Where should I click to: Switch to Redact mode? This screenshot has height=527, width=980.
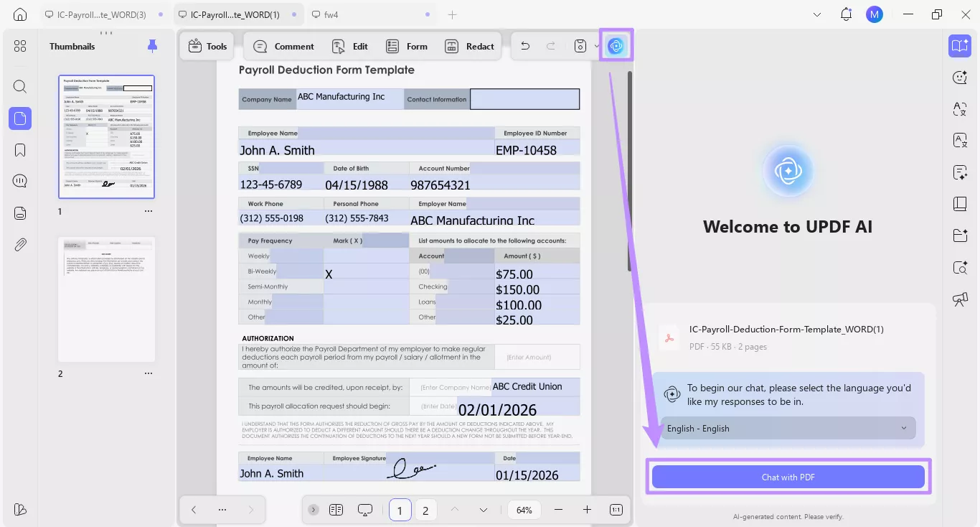pos(470,46)
